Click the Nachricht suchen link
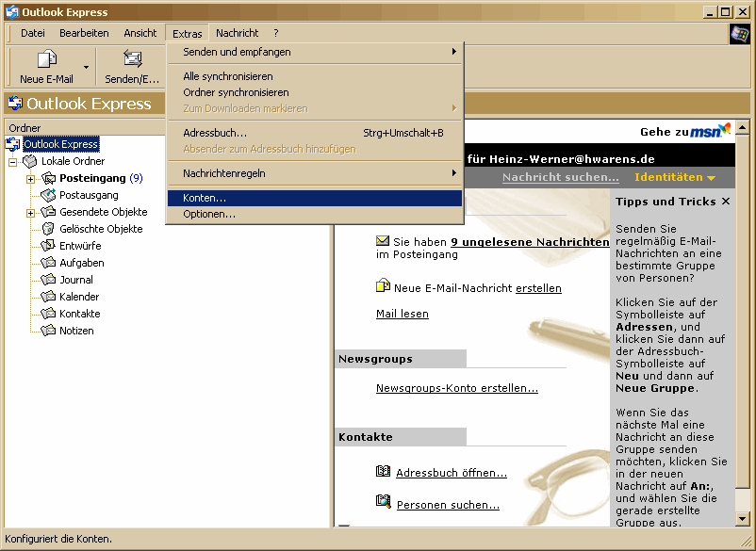Viewport: 756px width, 551px height. coord(561,177)
